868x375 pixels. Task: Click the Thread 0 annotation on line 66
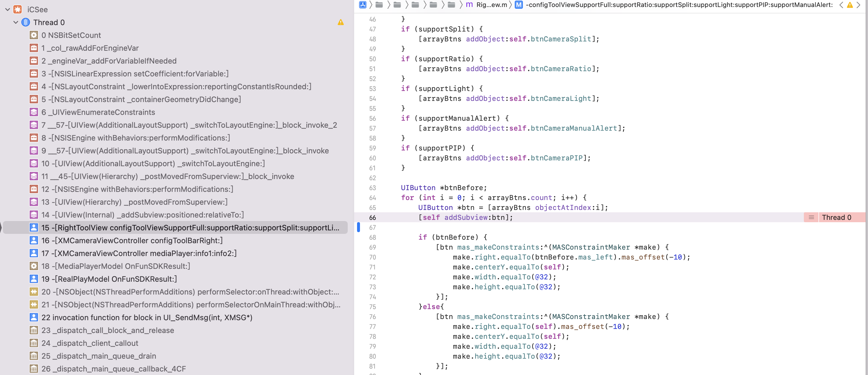pyautogui.click(x=836, y=218)
